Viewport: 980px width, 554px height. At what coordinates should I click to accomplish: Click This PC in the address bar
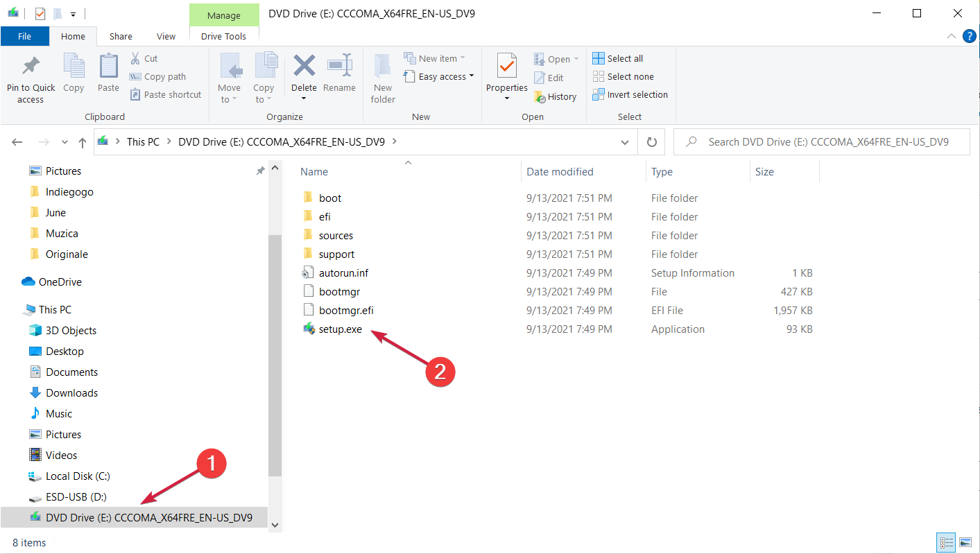143,141
